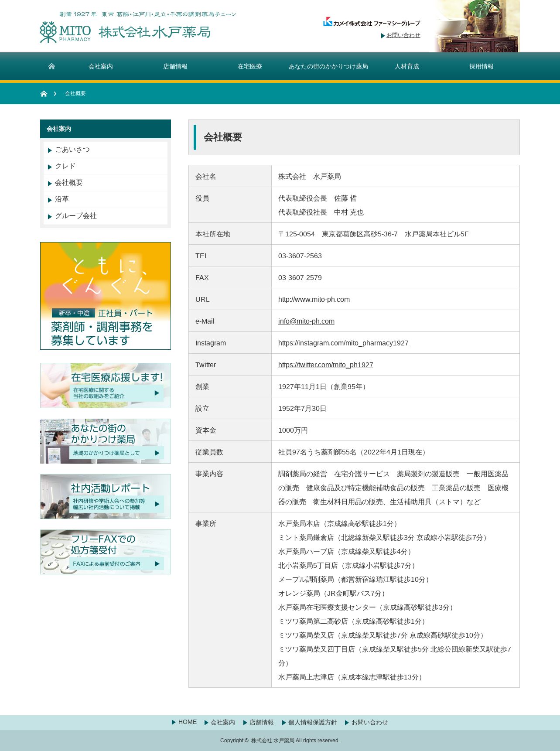
Task: Open 店舗情報 in the top navigation
Action: click(x=175, y=66)
